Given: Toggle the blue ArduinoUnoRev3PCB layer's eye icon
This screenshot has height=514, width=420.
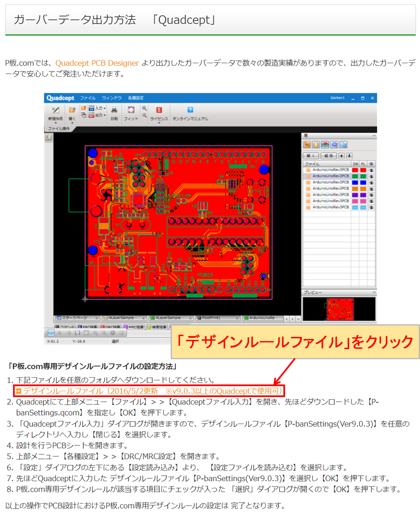Looking at the screenshot, I should point(371,183).
